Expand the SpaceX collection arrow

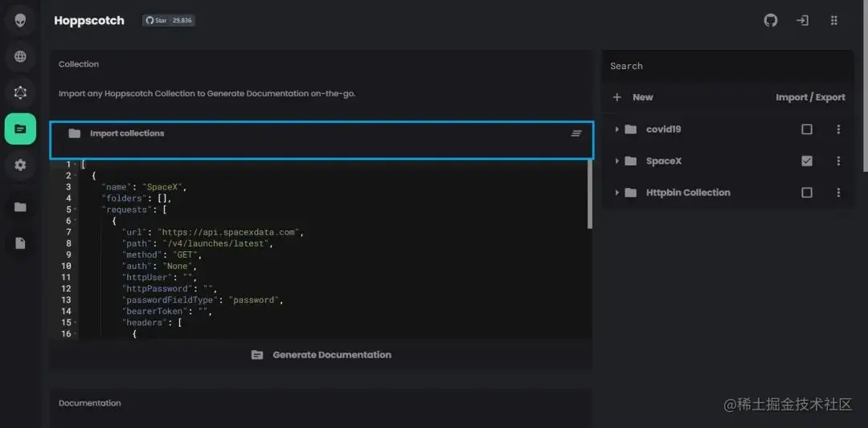coord(616,161)
